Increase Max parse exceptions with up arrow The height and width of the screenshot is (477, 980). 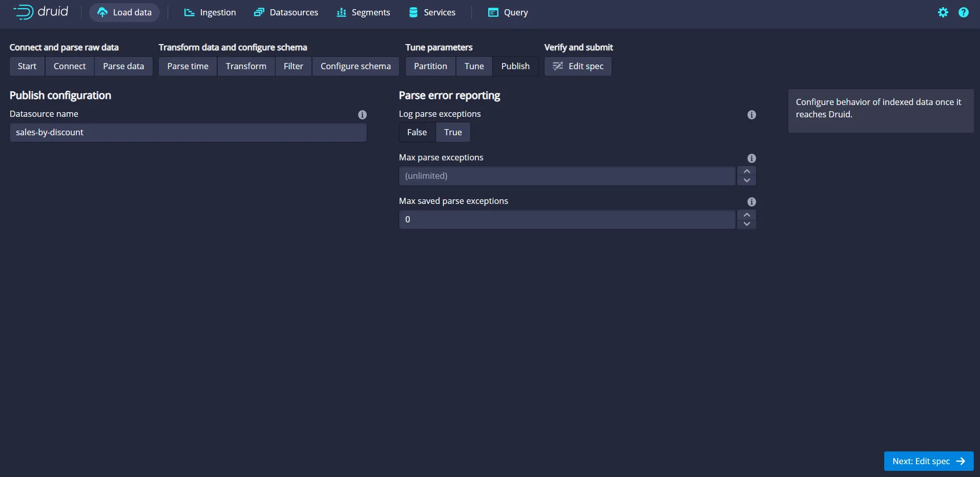tap(746, 172)
